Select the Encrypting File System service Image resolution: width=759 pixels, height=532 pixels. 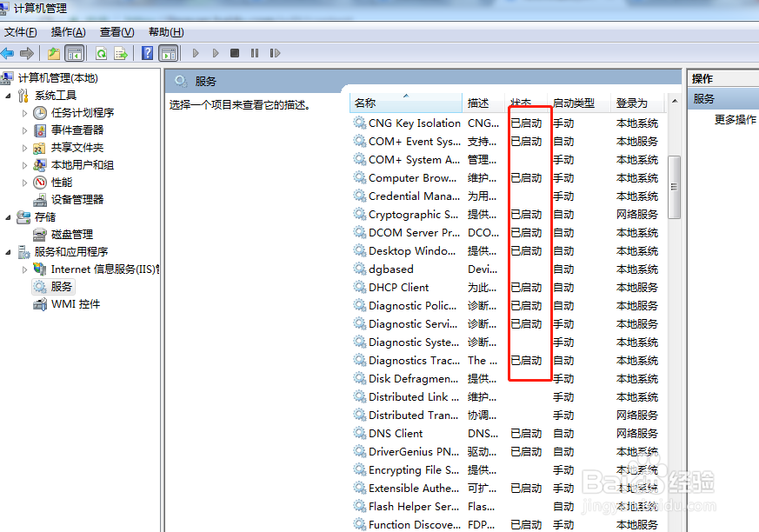[x=508, y=470]
